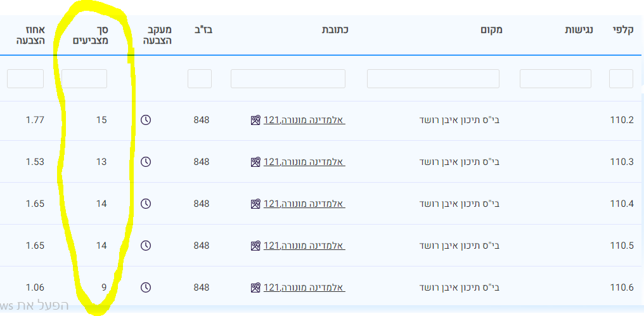Click the address link for ballot 110.5
This screenshot has height=316, width=644.
[x=304, y=246]
